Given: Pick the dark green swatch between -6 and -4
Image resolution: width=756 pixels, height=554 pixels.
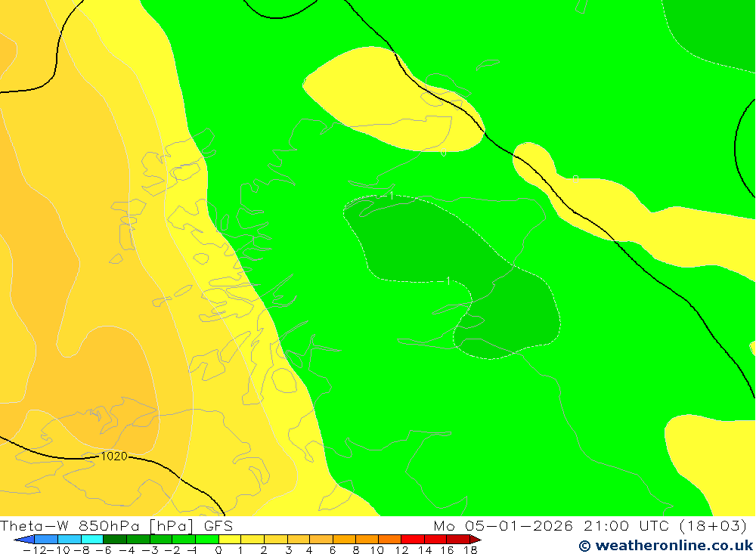Looking at the screenshot, I should [x=115, y=540].
